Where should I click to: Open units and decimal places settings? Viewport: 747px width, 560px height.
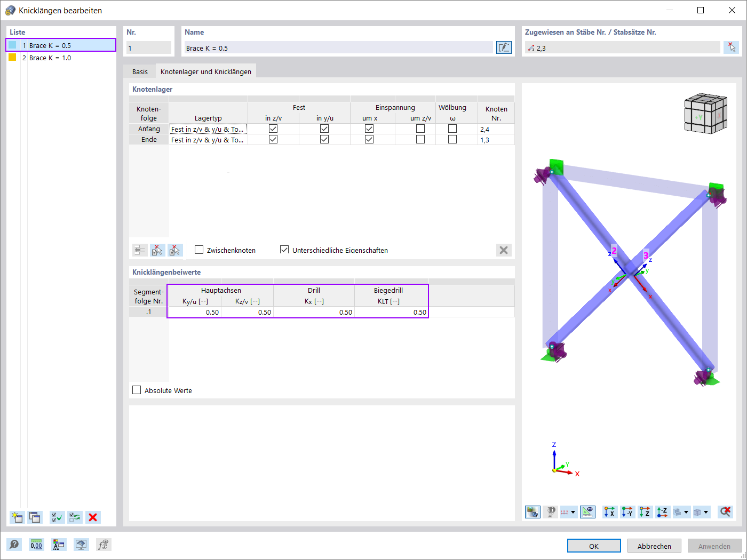(x=36, y=545)
